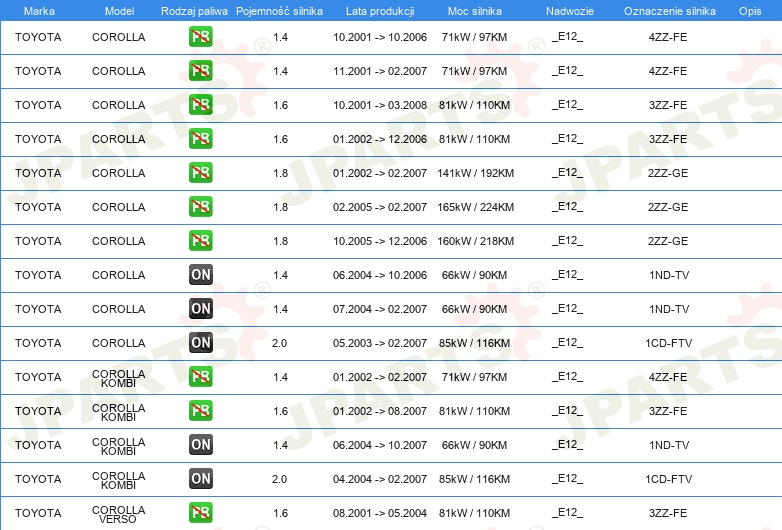Click the petrol icon in the 165kW / 224KM row
The image size is (782, 530).
click(200, 206)
